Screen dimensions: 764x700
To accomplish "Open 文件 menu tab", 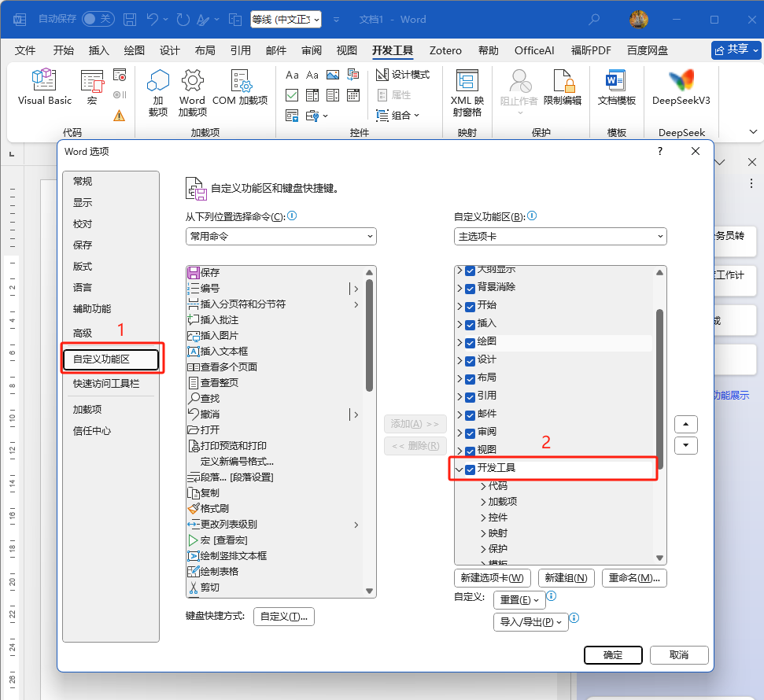I will (x=25, y=50).
